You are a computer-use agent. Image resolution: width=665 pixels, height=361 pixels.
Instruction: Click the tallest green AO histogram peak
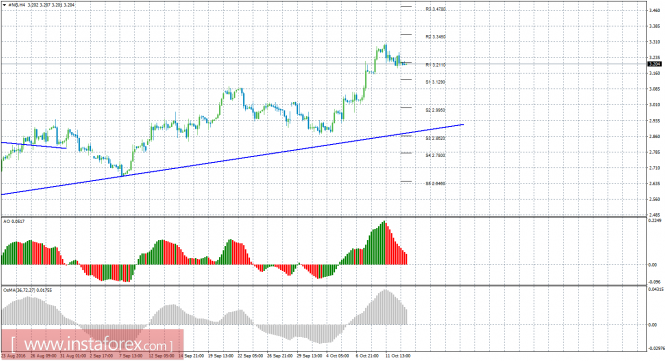pos(384,243)
